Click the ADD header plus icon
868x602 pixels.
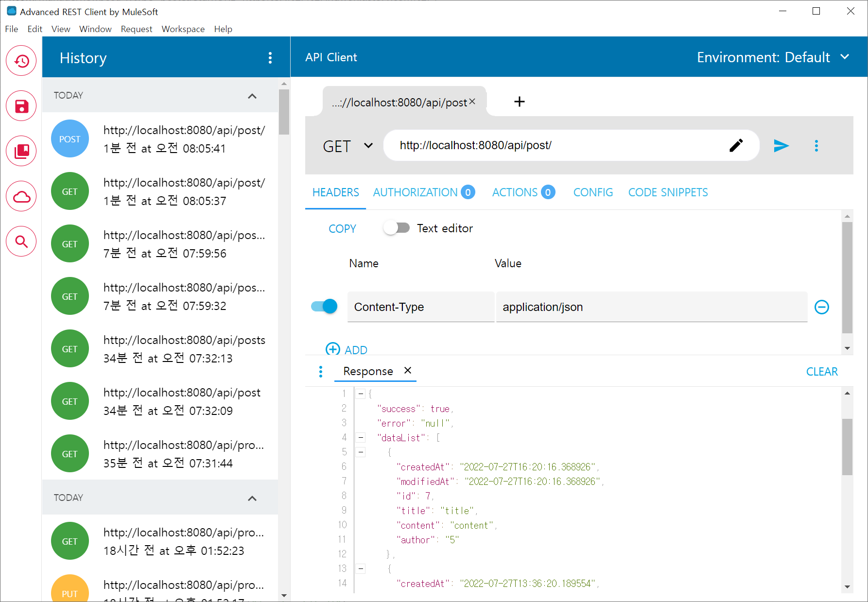[333, 349]
